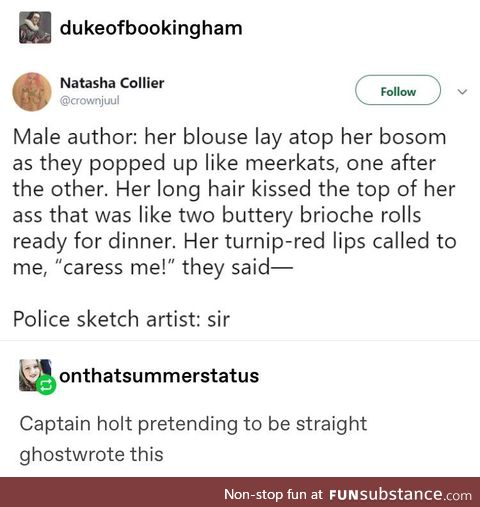Click the divider line below the tweet
This screenshot has width=480, height=507.
click(240, 341)
